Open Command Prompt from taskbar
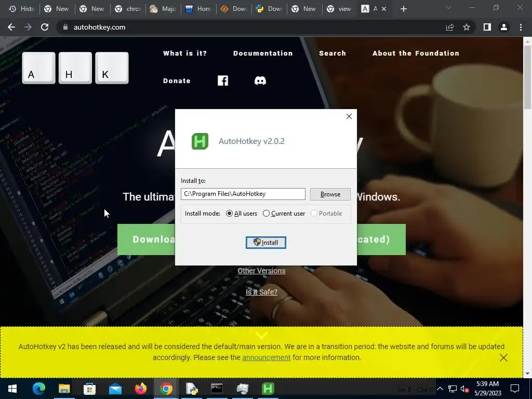The height and width of the screenshot is (399, 532). tap(217, 389)
